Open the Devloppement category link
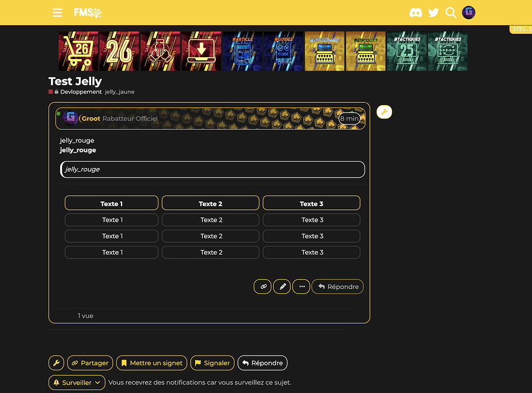Screen dimensions: 532x393 click(80, 92)
